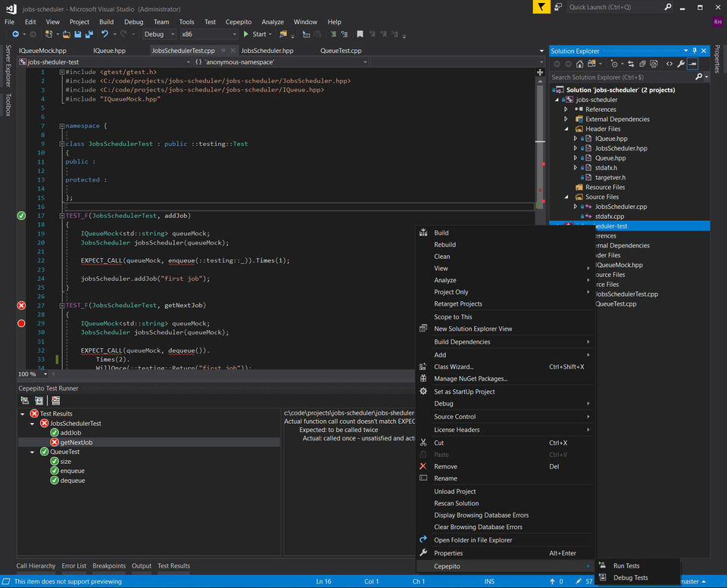Open the Toolbox side tab
The image size is (727, 588).
pyautogui.click(x=8, y=104)
